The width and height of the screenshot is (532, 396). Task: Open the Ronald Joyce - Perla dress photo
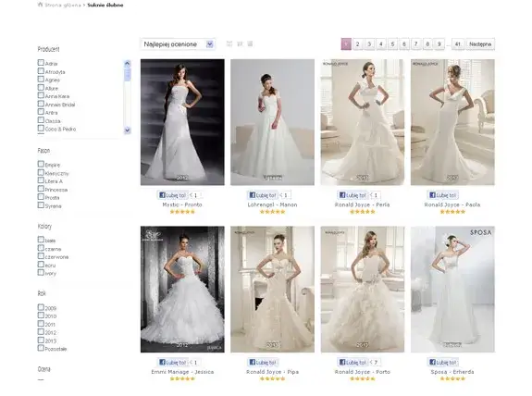[363, 122]
